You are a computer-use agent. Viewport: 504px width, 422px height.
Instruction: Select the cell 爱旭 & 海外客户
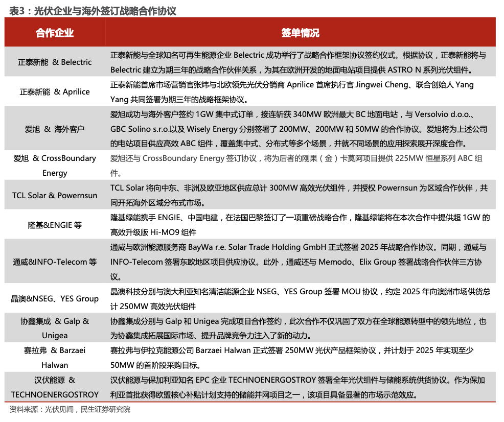coord(55,129)
